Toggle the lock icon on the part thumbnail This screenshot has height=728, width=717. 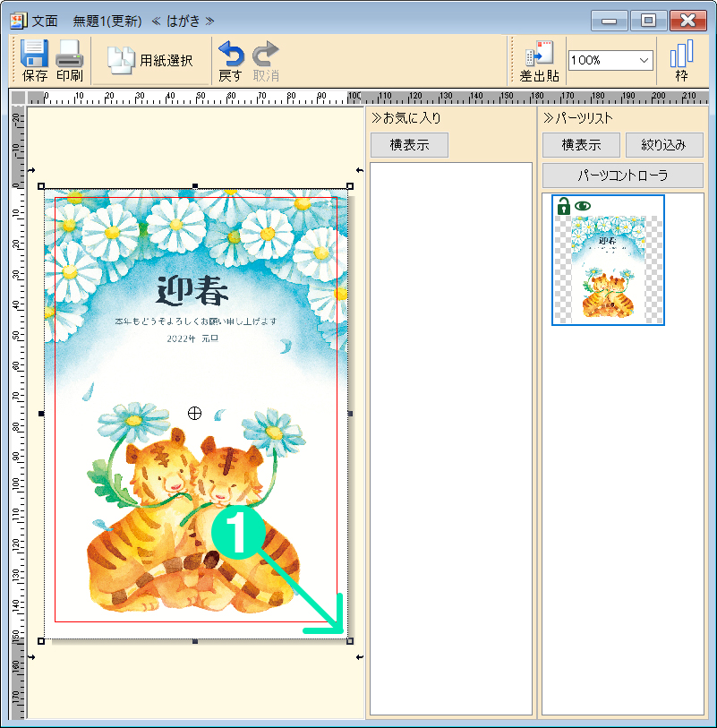pyautogui.click(x=563, y=206)
